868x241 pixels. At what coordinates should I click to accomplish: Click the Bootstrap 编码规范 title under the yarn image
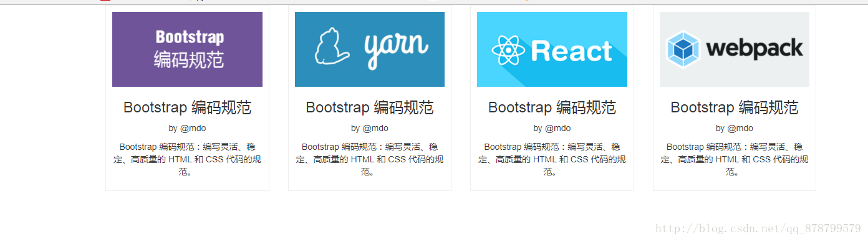tap(370, 107)
